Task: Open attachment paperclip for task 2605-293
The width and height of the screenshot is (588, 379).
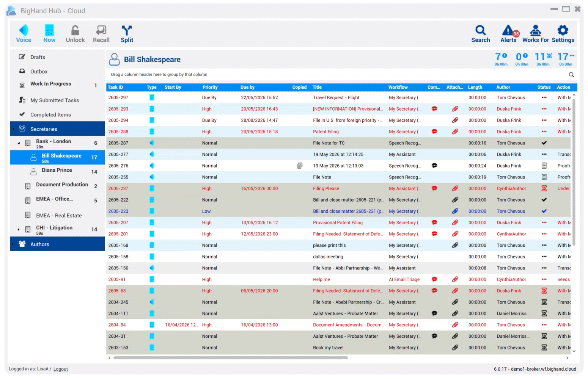Action: 455,109
